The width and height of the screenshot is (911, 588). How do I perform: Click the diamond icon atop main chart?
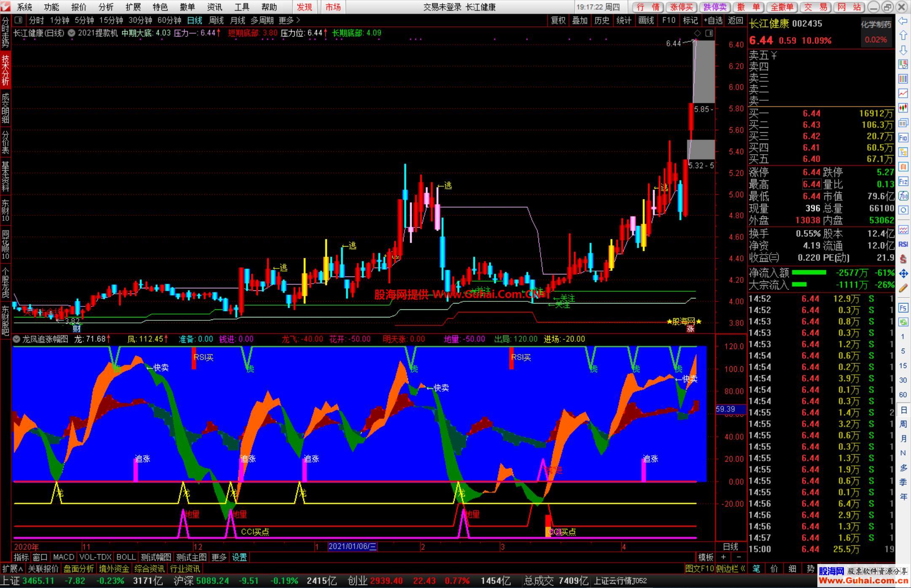tap(697, 33)
